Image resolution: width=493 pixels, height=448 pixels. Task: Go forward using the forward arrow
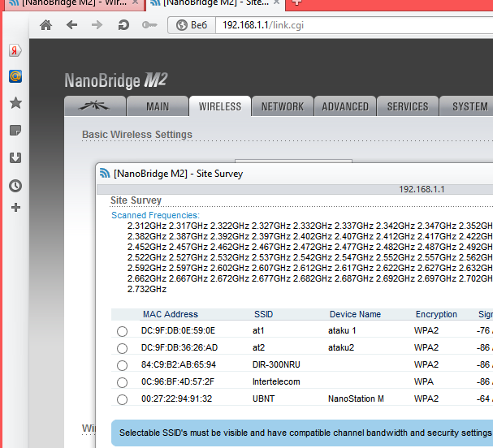point(97,25)
